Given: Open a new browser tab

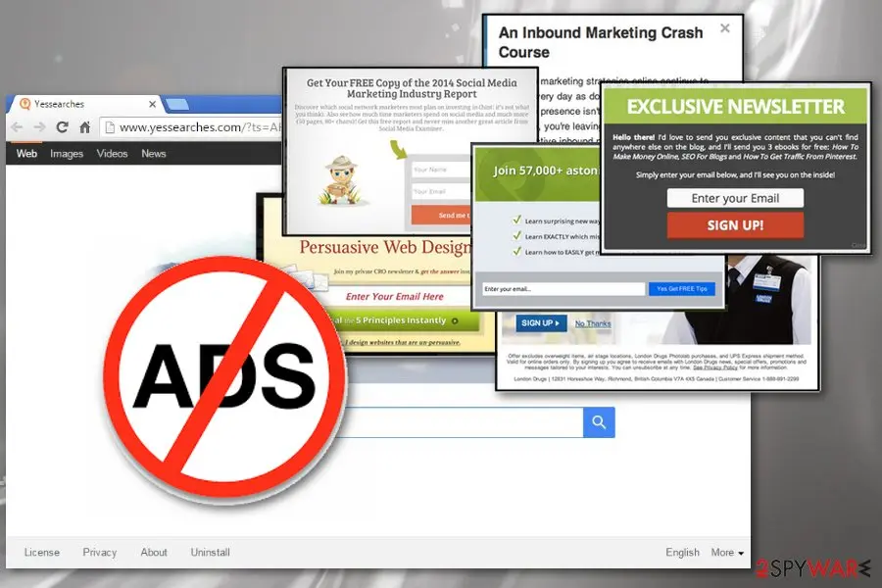Looking at the screenshot, I should click(x=177, y=104).
